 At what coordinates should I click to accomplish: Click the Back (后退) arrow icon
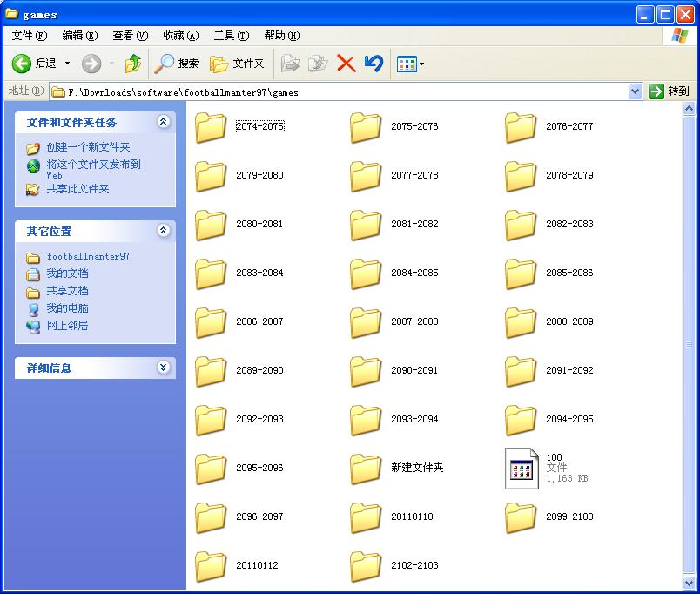(21, 64)
